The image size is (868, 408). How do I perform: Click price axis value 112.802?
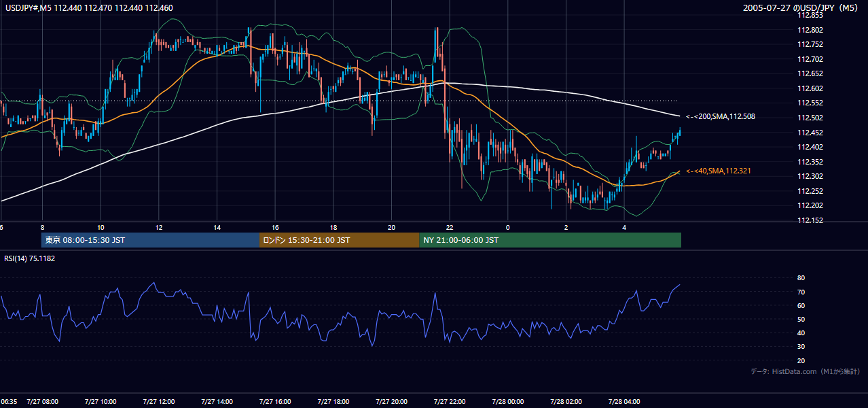point(811,30)
